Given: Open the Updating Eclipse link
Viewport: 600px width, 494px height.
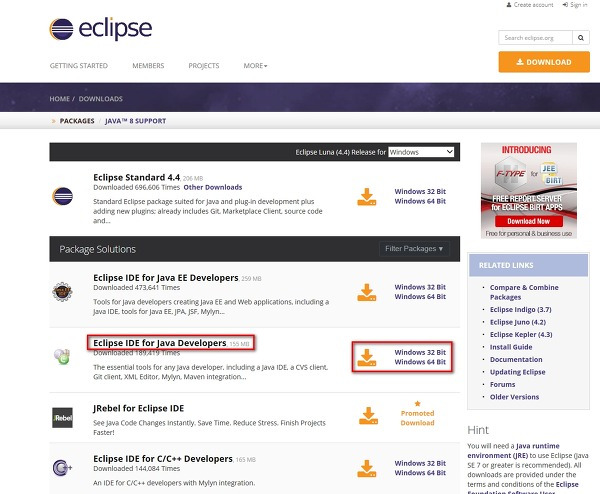Looking at the screenshot, I should click(x=517, y=372).
